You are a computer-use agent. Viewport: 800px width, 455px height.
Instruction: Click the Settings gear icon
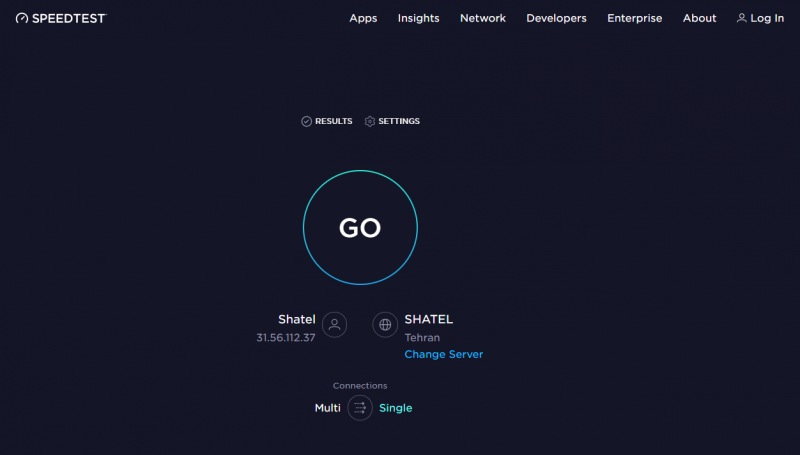click(370, 121)
